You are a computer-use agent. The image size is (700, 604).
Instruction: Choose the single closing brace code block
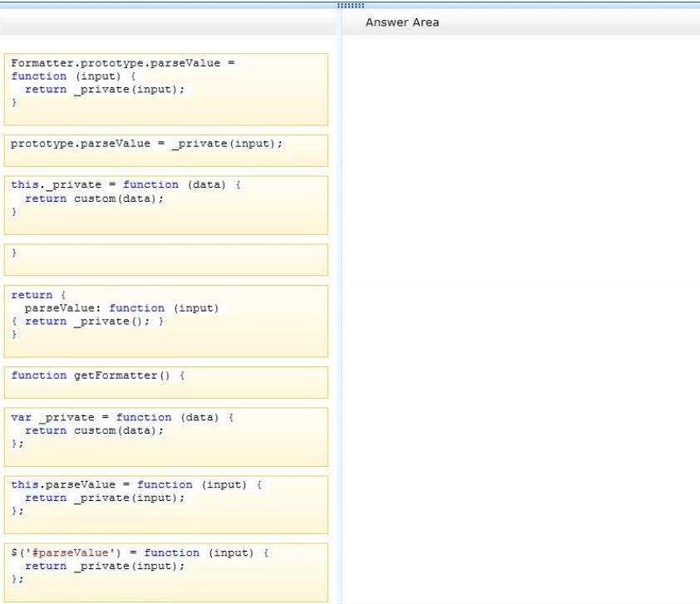[166, 259]
